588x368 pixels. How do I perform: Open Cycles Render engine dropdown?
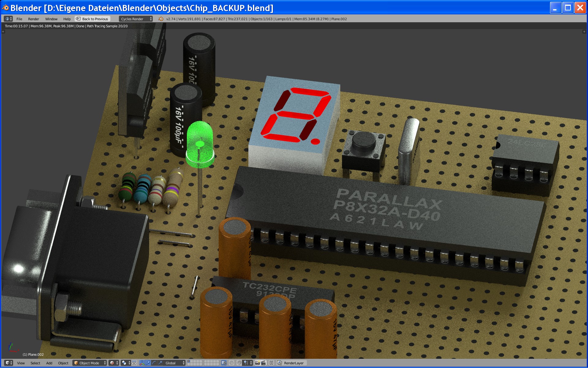136,19
